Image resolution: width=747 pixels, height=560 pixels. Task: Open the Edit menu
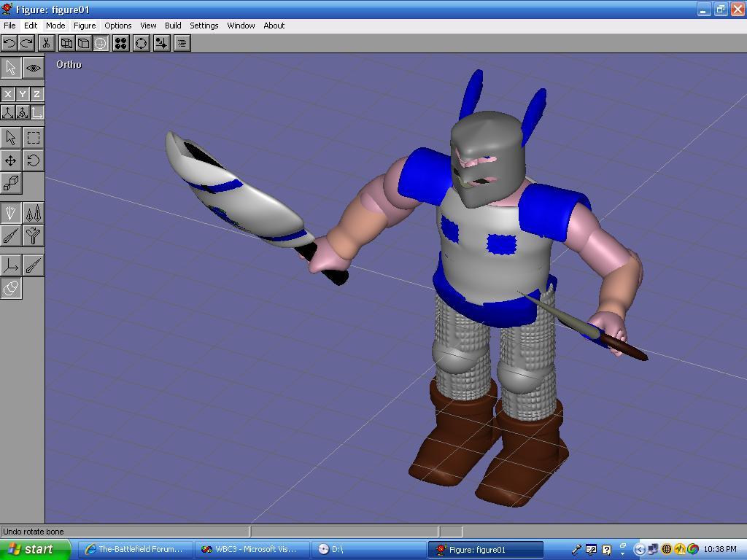point(31,26)
